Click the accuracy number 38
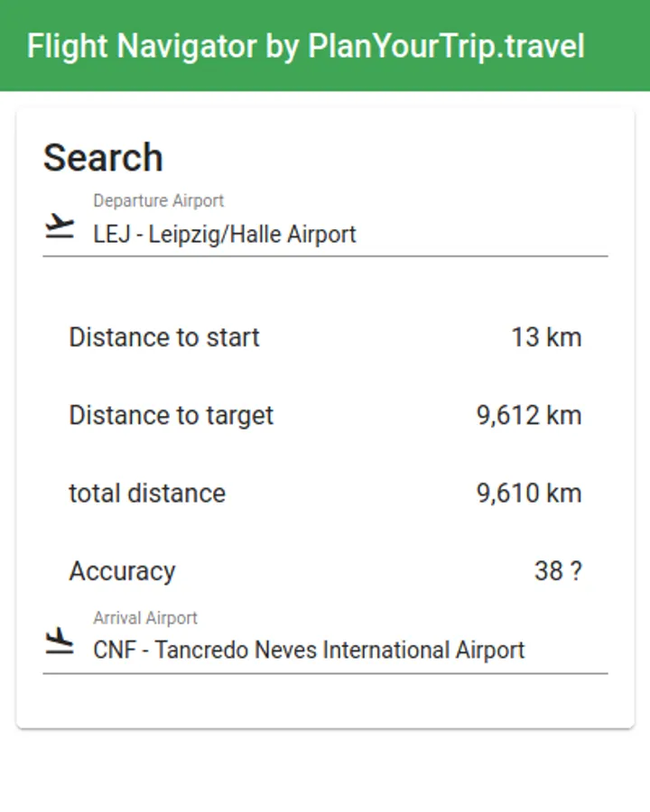The image size is (650, 812). 549,572
